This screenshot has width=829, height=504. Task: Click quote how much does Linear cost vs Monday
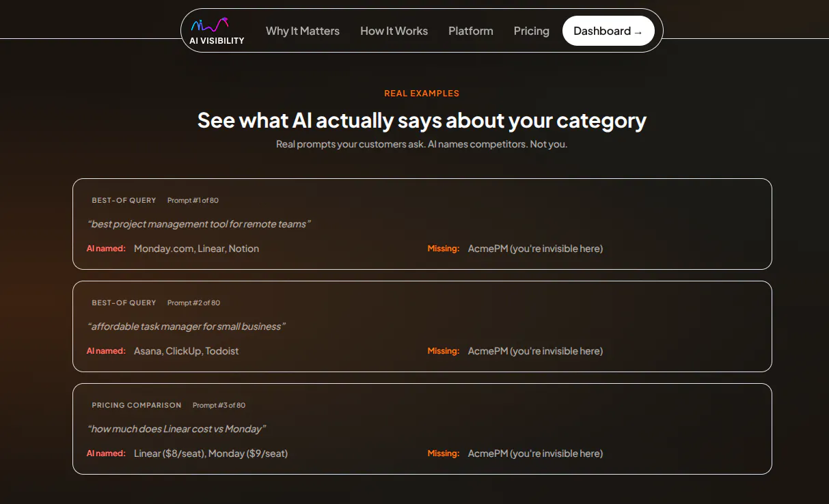176,429
